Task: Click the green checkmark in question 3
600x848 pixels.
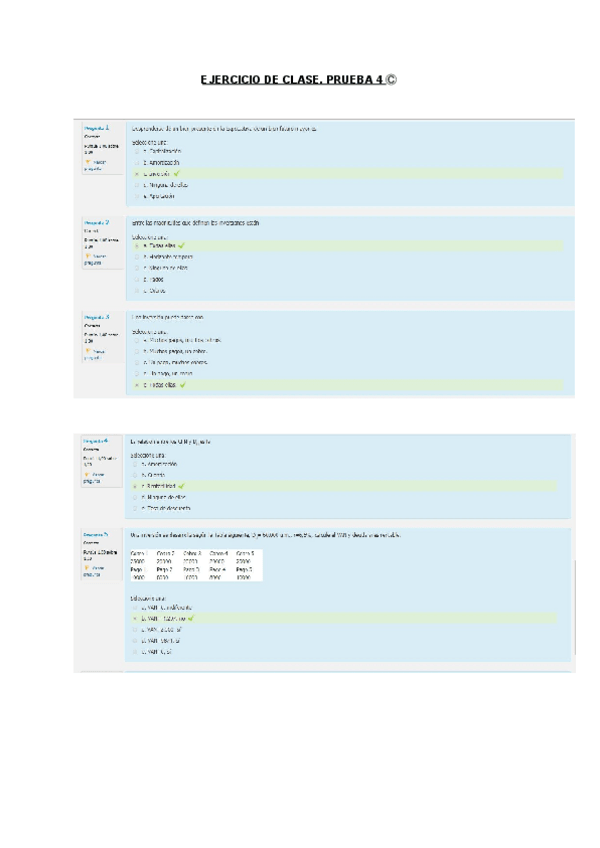Action: coord(182,385)
